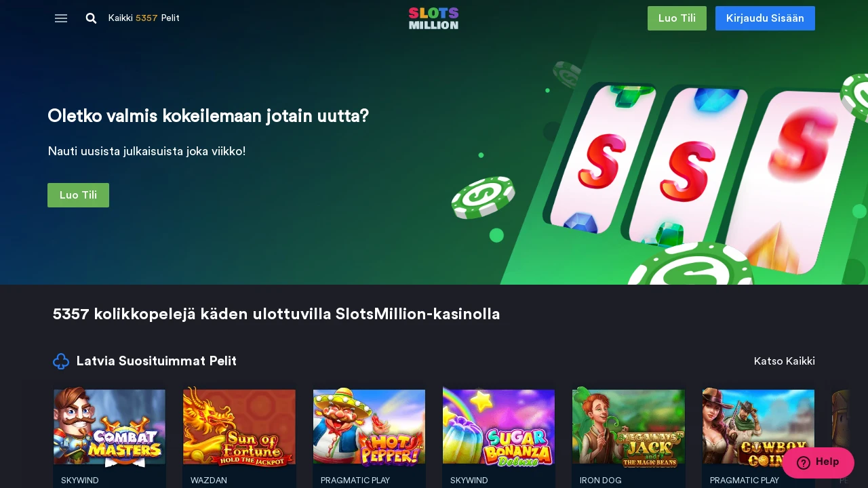This screenshot has width=868, height=488.
Task: Open Megaways Jack and the Magic Beans
Action: pos(629,427)
